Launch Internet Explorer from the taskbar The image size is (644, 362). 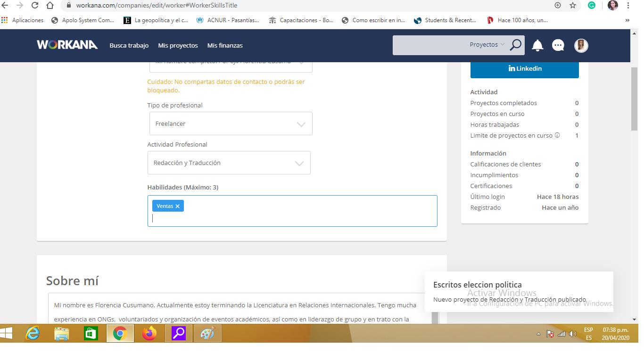33,334
